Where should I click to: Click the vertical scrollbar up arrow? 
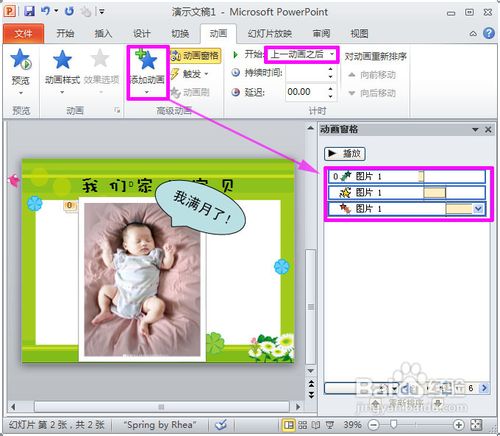point(311,128)
